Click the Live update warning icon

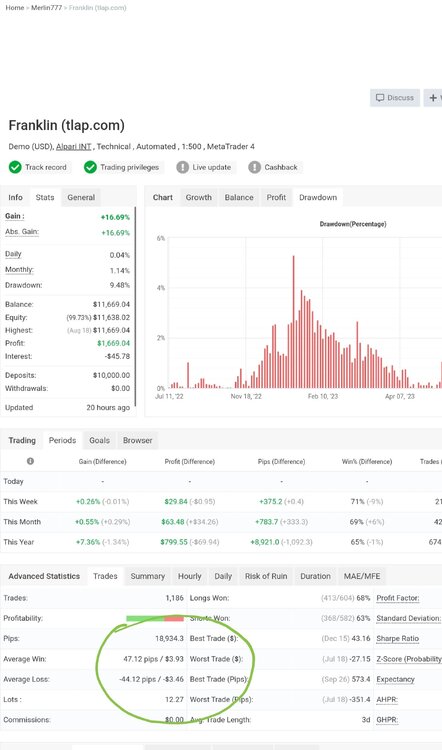[x=183, y=167]
